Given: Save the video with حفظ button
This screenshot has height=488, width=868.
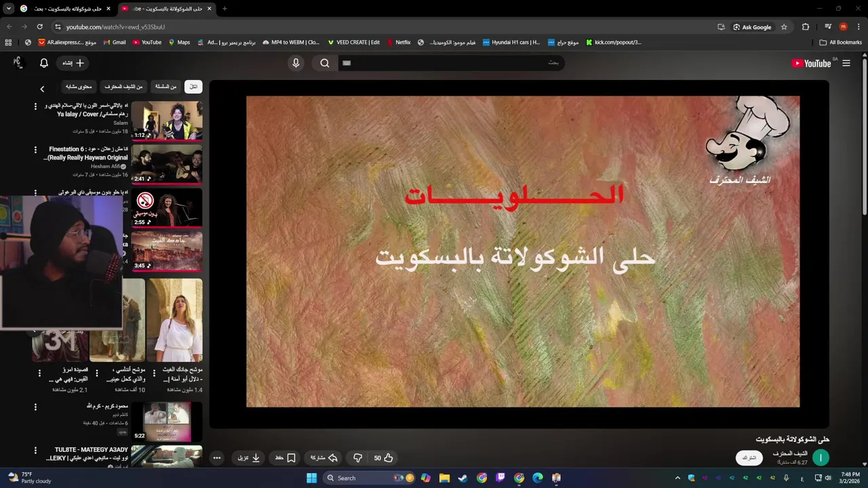Looking at the screenshot, I should pos(285,458).
